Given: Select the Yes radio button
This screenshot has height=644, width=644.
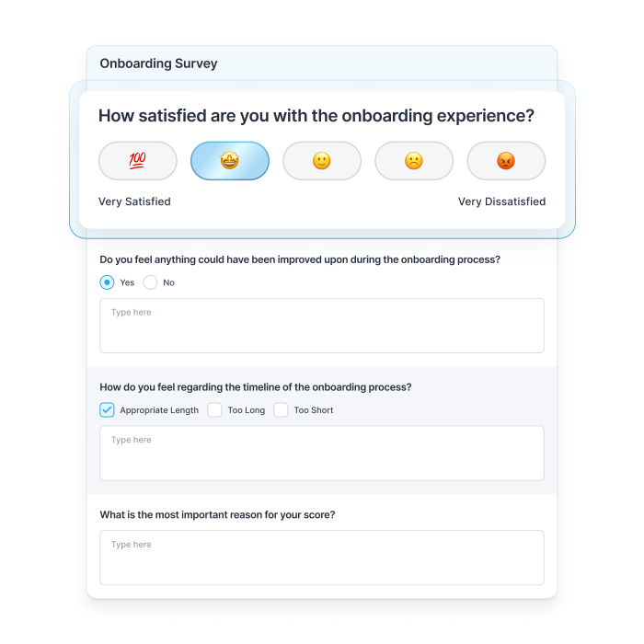Looking at the screenshot, I should [x=107, y=282].
